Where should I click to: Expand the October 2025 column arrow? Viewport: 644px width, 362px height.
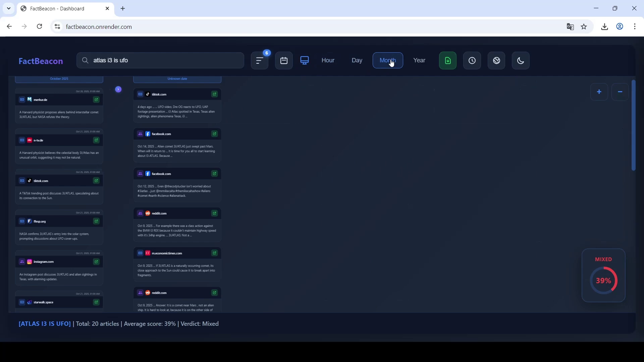pyautogui.click(x=118, y=89)
